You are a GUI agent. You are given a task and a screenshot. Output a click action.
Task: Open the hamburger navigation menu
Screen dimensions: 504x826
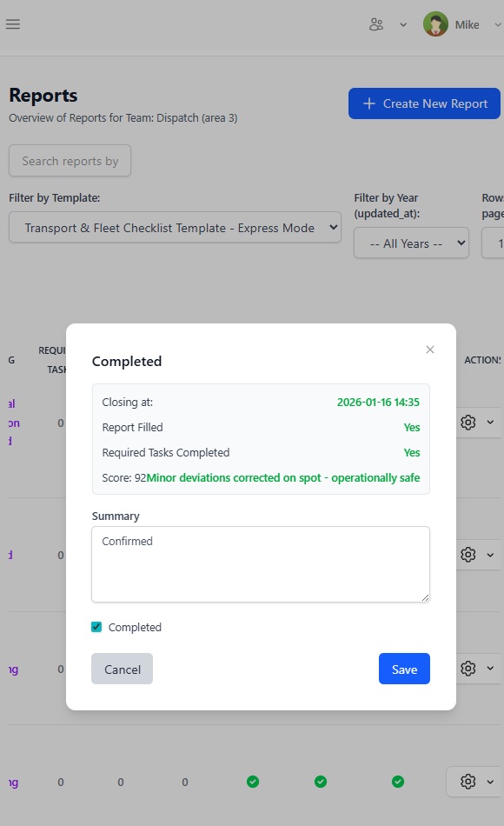13,24
